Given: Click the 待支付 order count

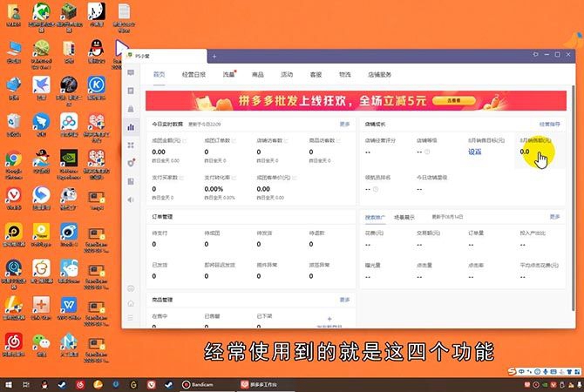Looking at the screenshot, I should click(x=154, y=244).
